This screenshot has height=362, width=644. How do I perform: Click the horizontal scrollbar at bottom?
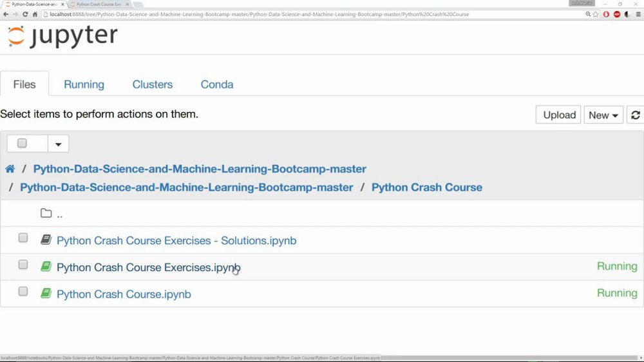[x=509, y=358]
